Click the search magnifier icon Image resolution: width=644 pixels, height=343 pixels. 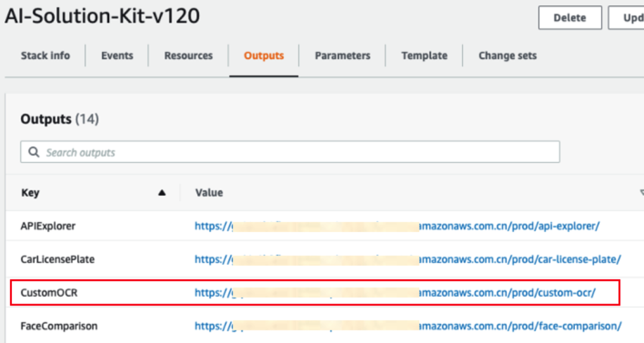coord(33,152)
